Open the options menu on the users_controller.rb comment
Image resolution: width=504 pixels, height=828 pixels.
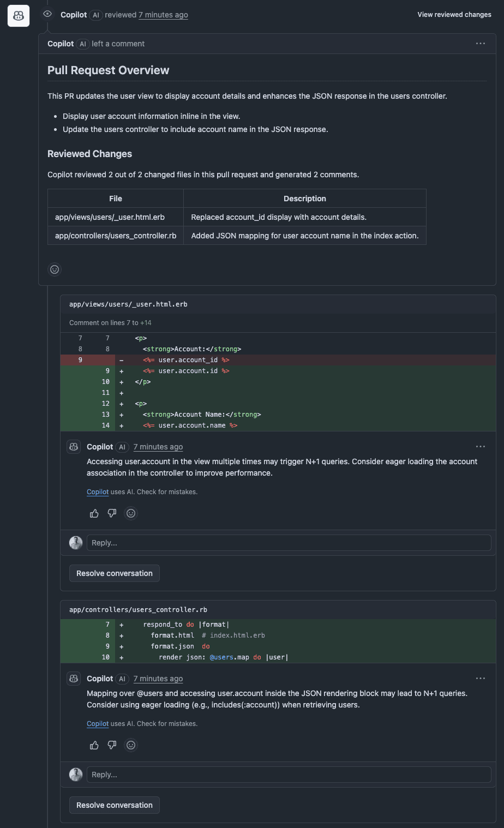[x=481, y=679]
